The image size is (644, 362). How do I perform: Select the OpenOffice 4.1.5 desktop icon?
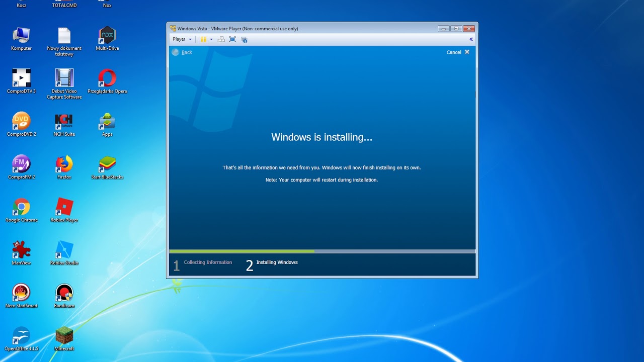point(21,339)
